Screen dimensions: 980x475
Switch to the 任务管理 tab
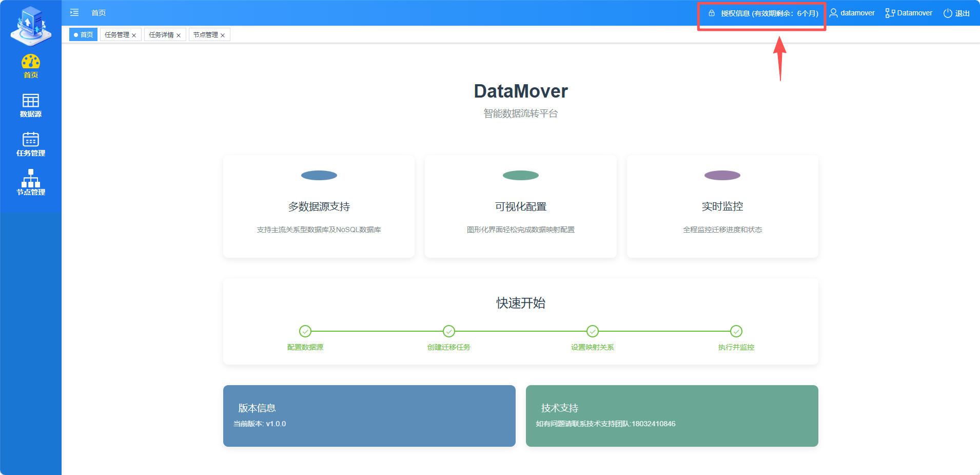[117, 35]
